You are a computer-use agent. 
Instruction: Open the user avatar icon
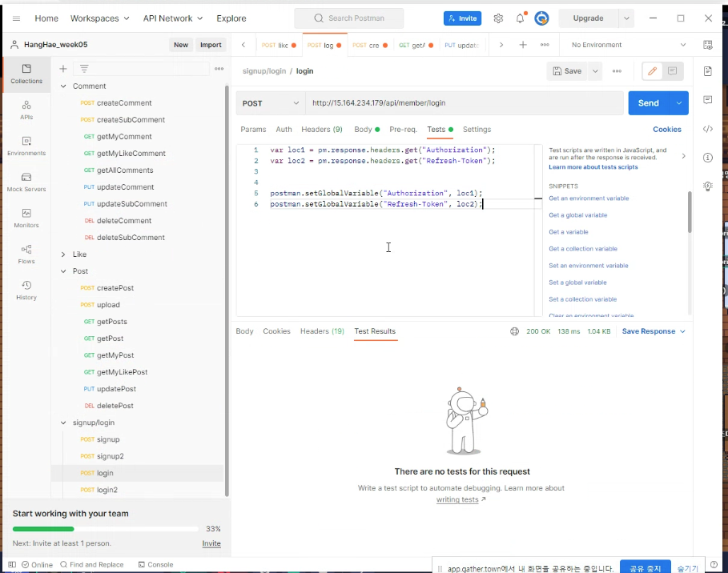[541, 18]
